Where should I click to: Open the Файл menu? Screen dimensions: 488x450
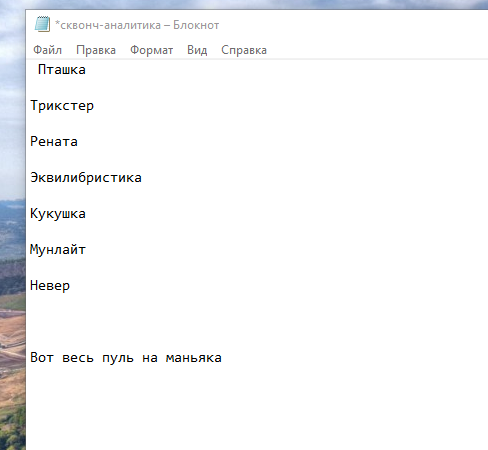coord(47,50)
